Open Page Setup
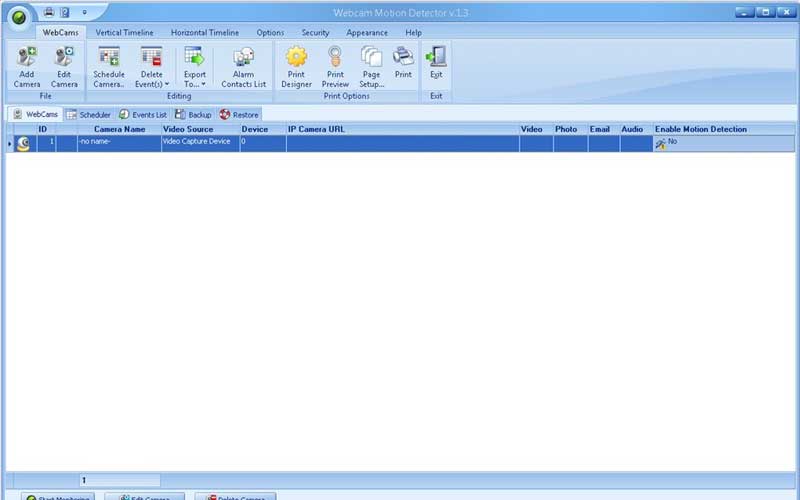This screenshot has width=800, height=500. click(371, 67)
